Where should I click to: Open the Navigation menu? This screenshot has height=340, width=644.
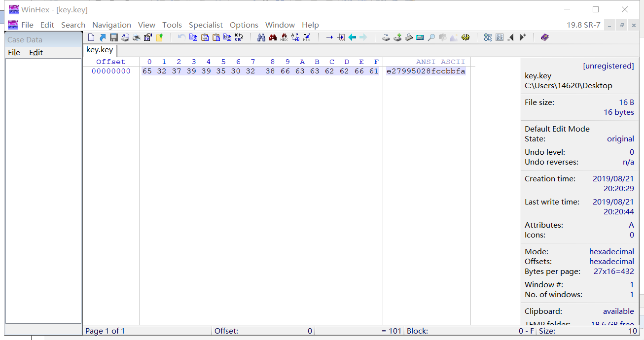(111, 25)
